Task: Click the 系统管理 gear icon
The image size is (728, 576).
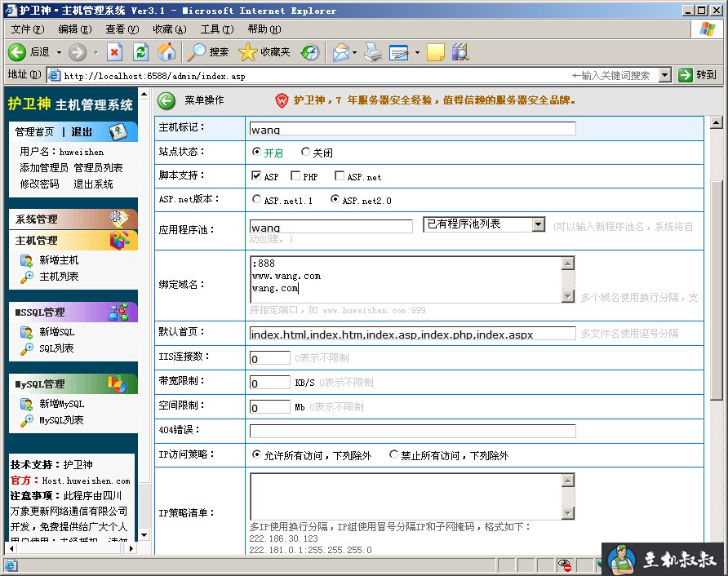Action: coord(118,218)
